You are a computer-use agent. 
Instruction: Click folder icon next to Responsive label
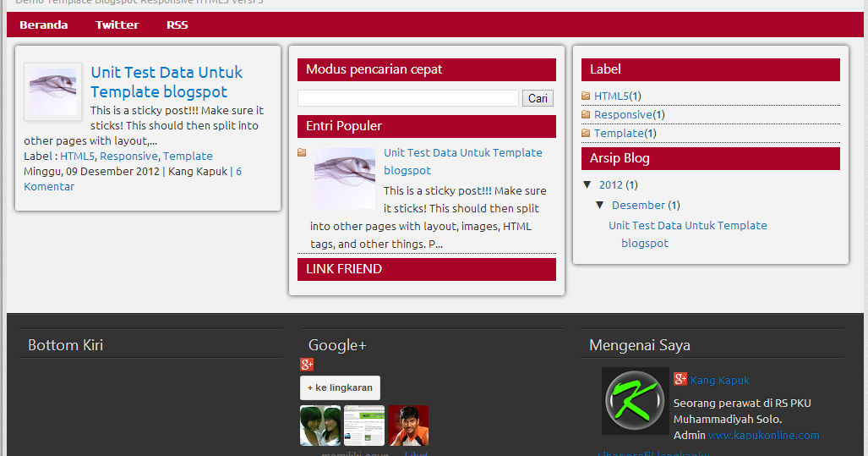(586, 114)
